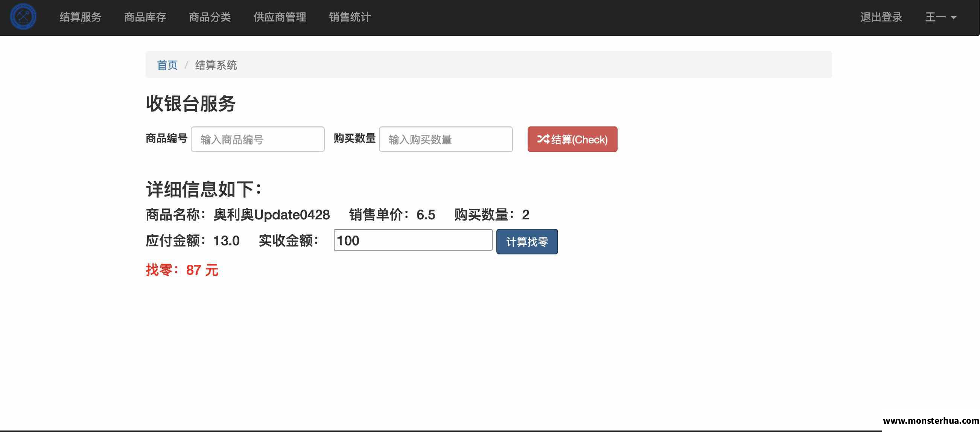Viewport: 980px width, 432px height.
Task: Click the red 结算(Check) button
Action: coord(572,139)
